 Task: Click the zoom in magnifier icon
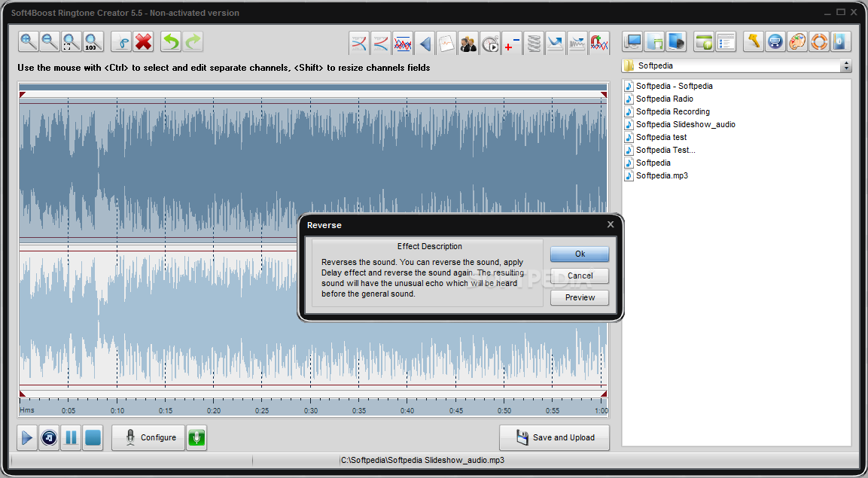point(29,42)
